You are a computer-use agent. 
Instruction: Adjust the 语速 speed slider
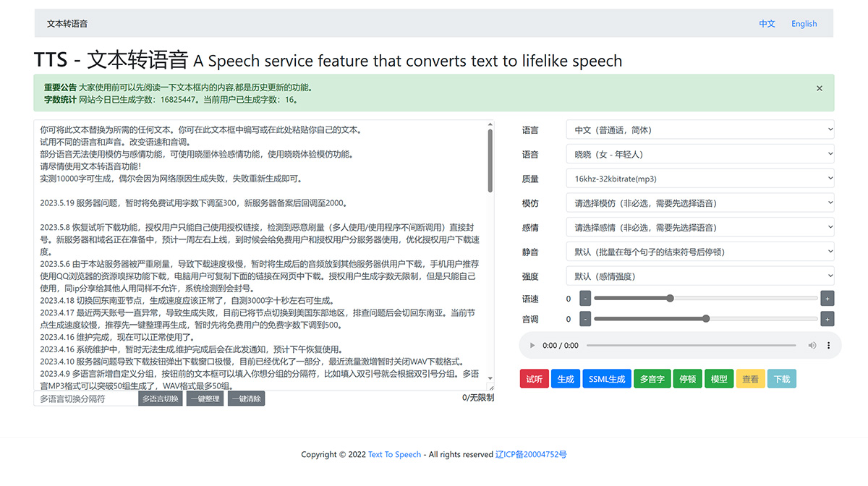pyautogui.click(x=669, y=298)
